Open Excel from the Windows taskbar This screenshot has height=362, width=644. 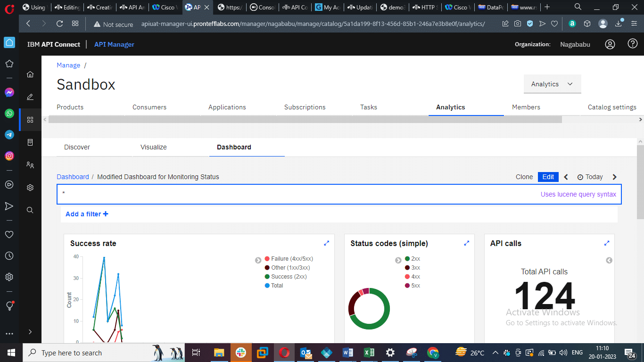pyautogui.click(x=369, y=353)
